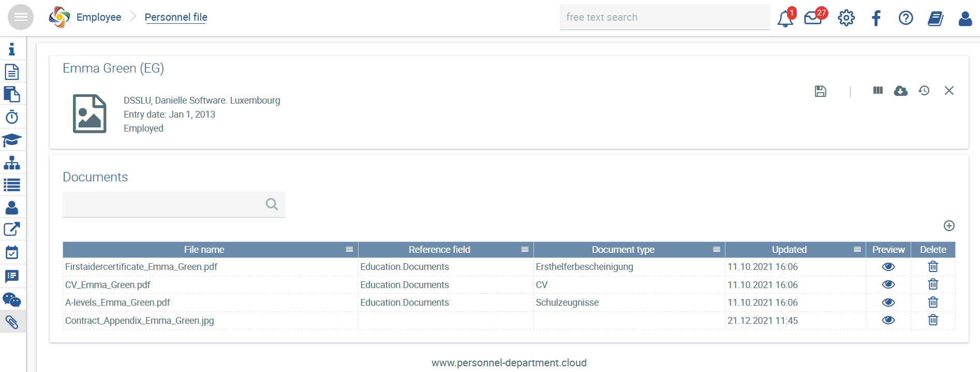Open the help question mark
This screenshot has height=372, width=980.
tap(905, 18)
